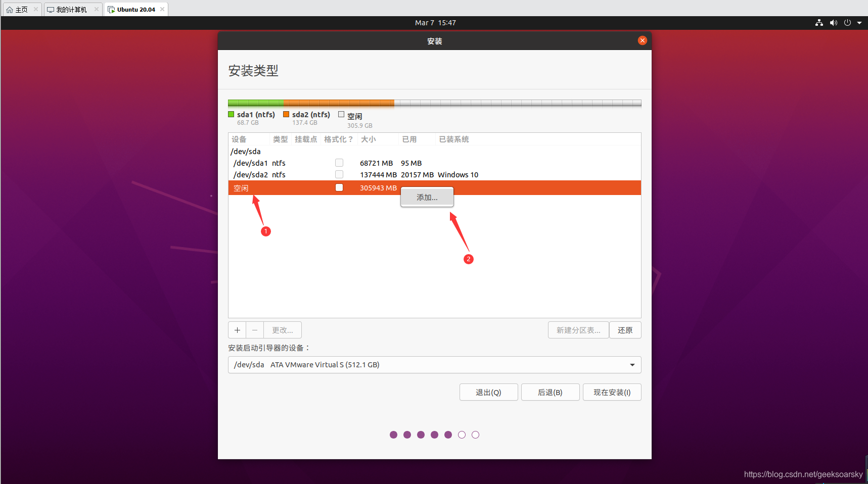Viewport: 868px width, 484px height.
Task: Click the VM icon on Ubuntu 20.04 tab
Action: coord(111,10)
